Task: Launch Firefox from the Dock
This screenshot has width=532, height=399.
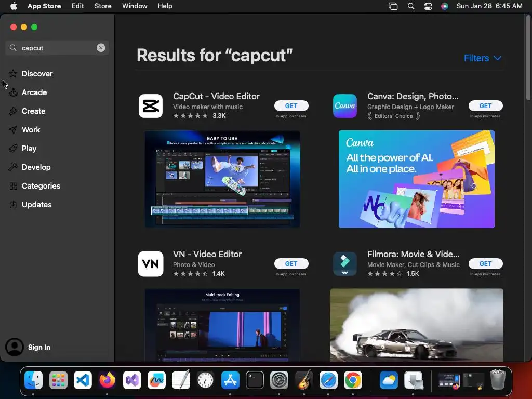Action: pos(107,380)
